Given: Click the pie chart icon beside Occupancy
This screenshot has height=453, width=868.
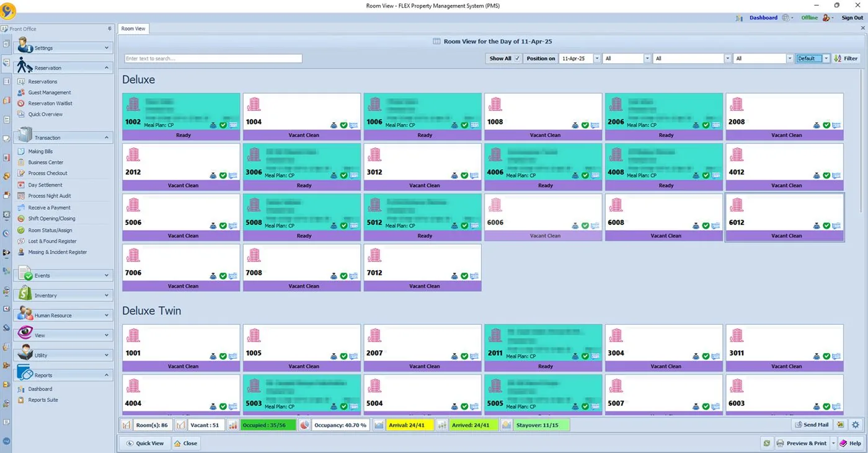Looking at the screenshot, I should point(304,425).
